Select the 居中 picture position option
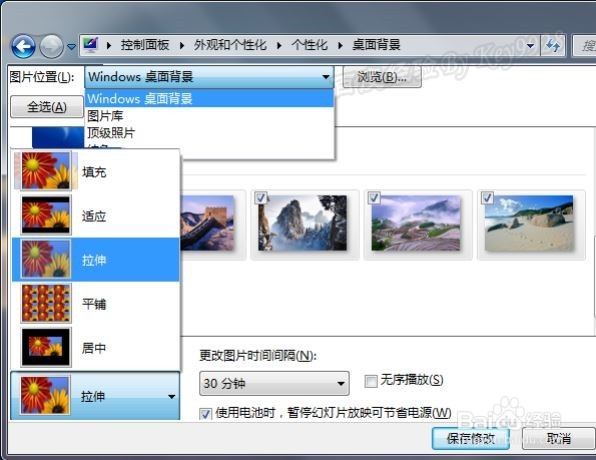The image size is (596, 460). coord(96,348)
